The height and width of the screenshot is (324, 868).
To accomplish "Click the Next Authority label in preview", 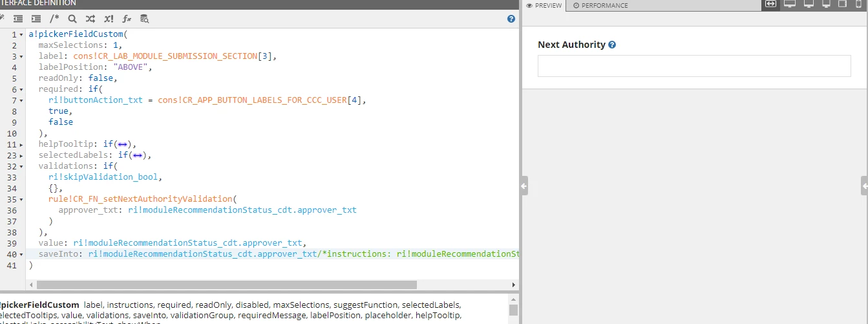I will pyautogui.click(x=571, y=45).
